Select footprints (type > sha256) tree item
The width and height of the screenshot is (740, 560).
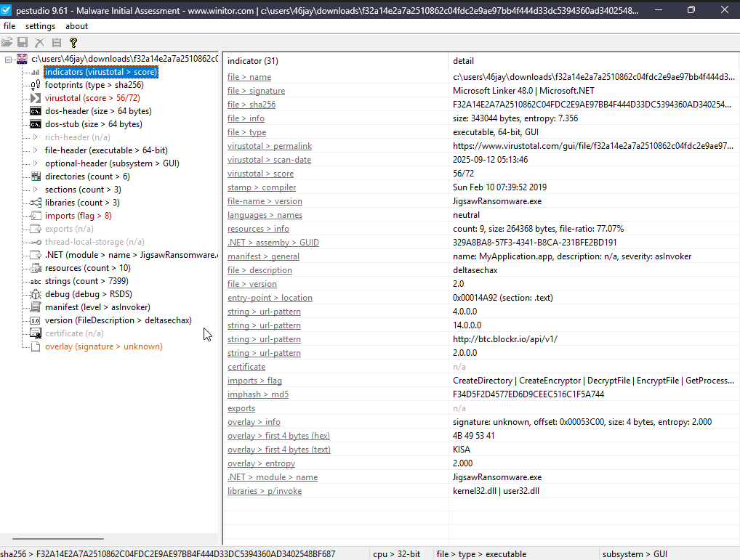click(x=94, y=85)
